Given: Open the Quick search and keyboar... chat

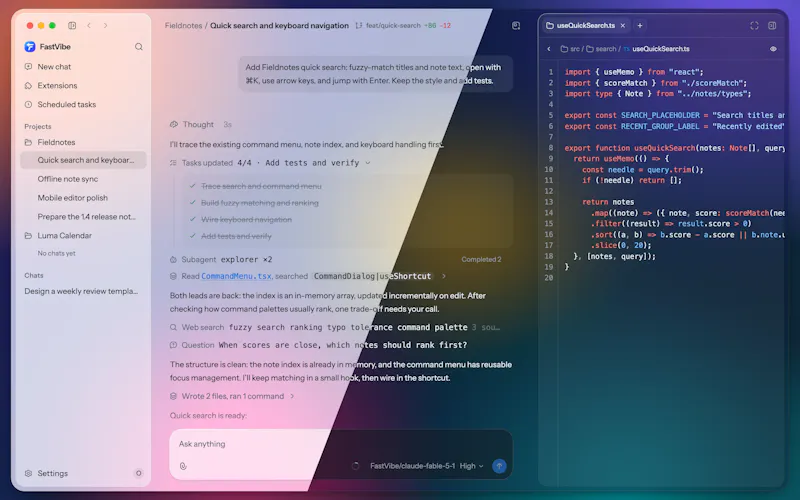Looking at the screenshot, I should (x=83, y=160).
